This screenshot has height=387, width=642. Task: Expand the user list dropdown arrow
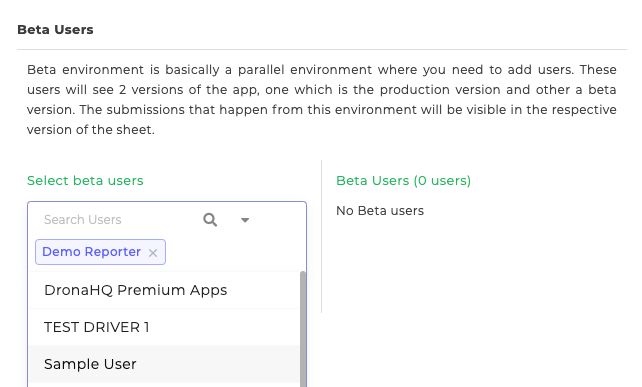point(245,220)
